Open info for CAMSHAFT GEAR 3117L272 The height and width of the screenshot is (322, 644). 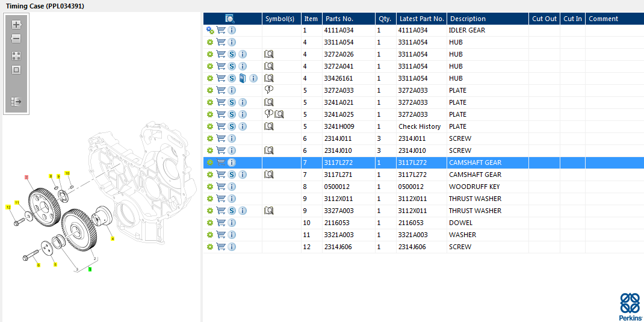[232, 163]
